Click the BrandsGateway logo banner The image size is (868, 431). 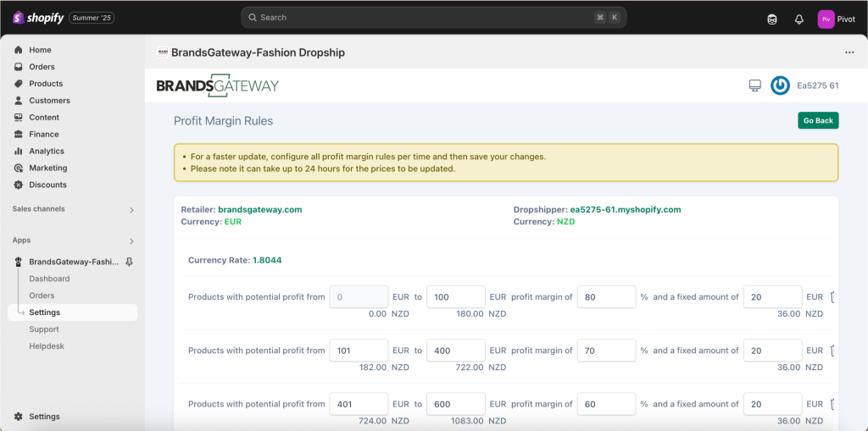click(x=218, y=86)
